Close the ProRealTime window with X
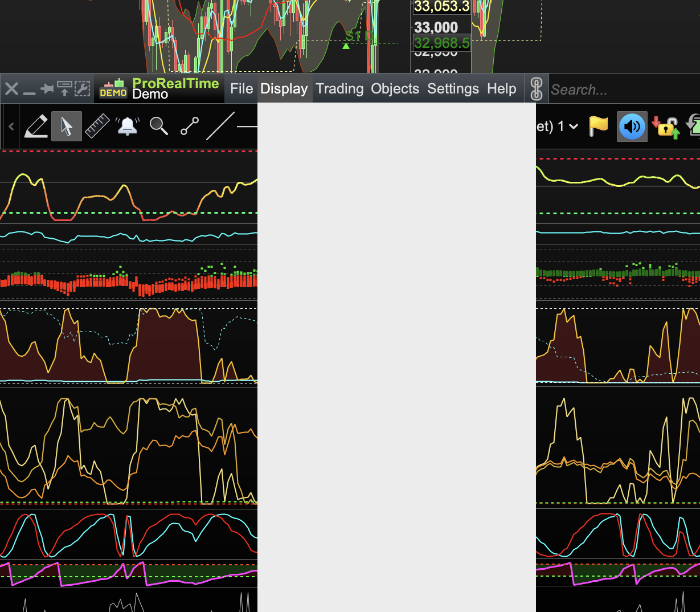700x612 pixels. [x=11, y=89]
